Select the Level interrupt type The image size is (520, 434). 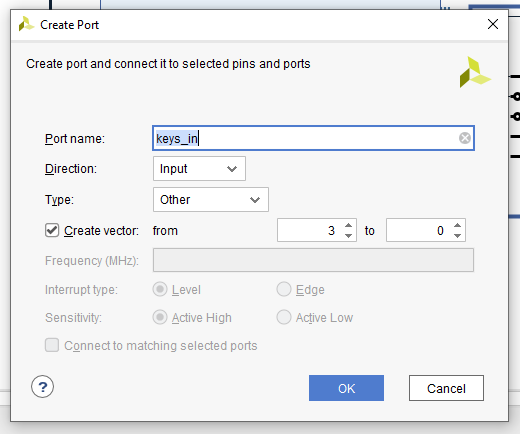click(x=160, y=289)
